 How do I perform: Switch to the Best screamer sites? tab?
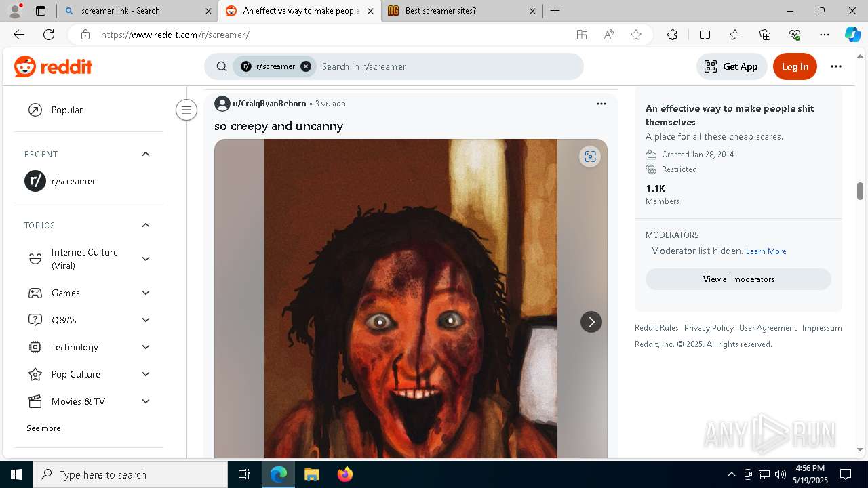coord(461,11)
